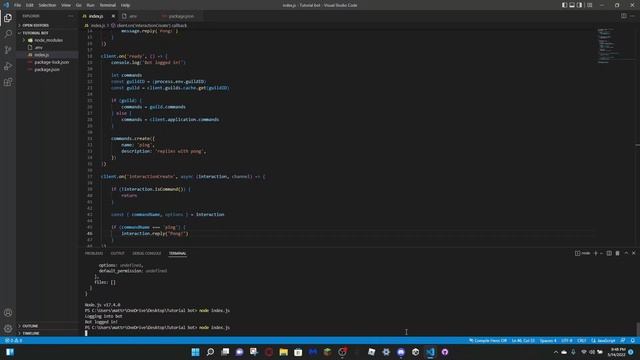Click Visual Studio Code taskbar icon
The height and width of the screenshot is (360, 640).
coord(430,352)
